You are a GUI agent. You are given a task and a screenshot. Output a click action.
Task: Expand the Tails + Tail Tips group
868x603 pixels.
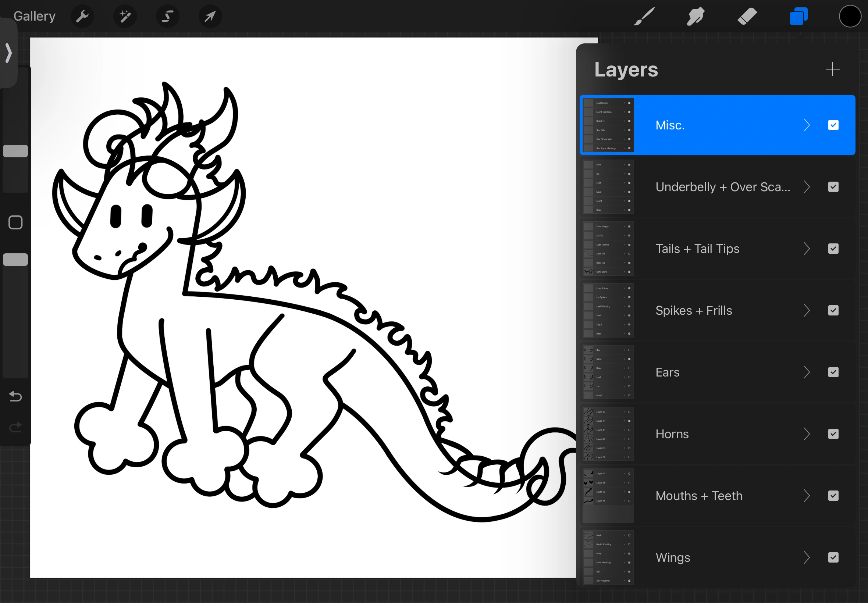[807, 249]
